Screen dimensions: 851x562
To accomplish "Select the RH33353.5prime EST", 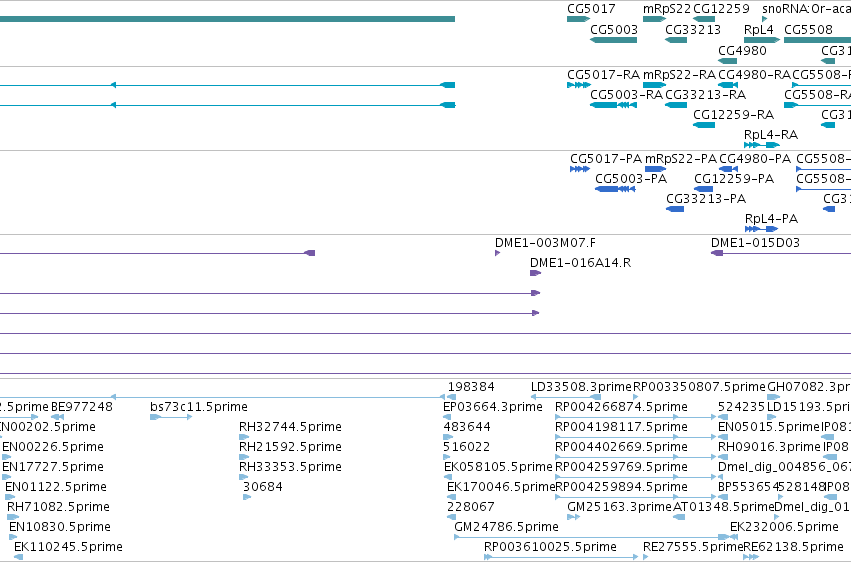I will click(244, 477).
